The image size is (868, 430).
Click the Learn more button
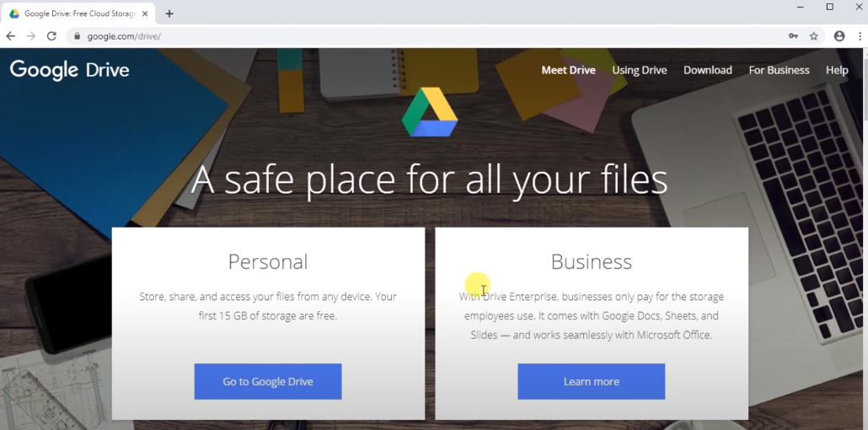(592, 381)
